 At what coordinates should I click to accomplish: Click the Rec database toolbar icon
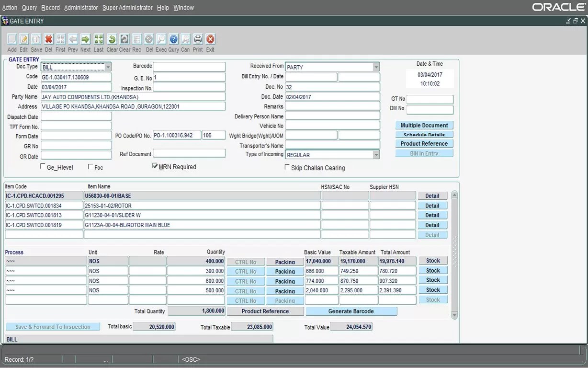point(137,39)
